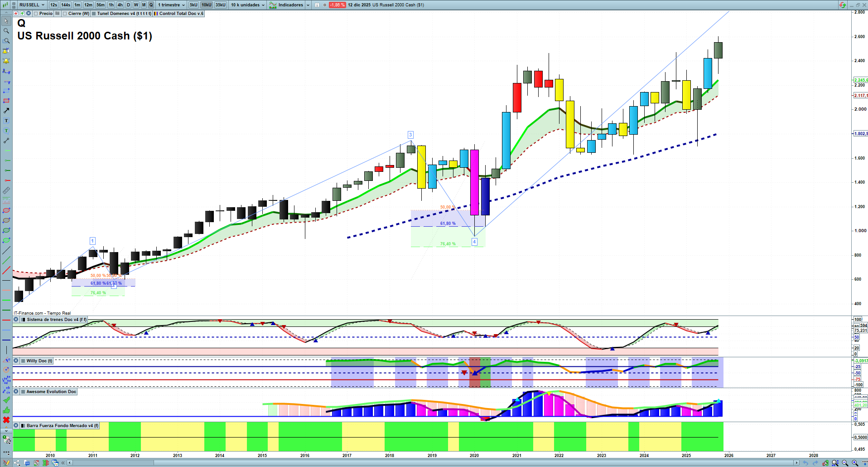Toggle the Cierre (W) checkbox

click(65, 14)
